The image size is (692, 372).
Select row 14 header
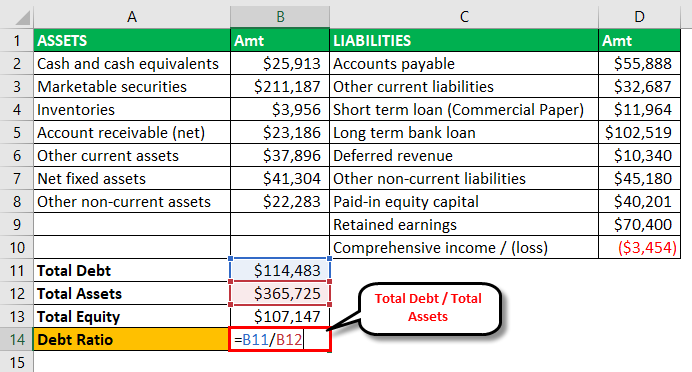17,339
